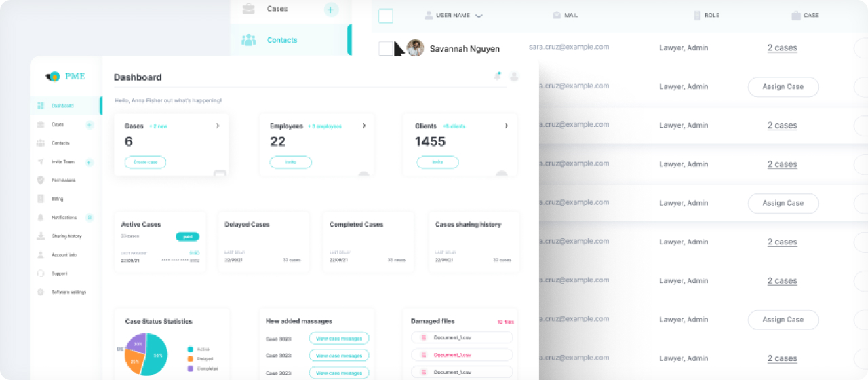The height and width of the screenshot is (380, 868).
Task: Tick the checkbox beside Savannah Nguyen
Action: click(x=386, y=48)
